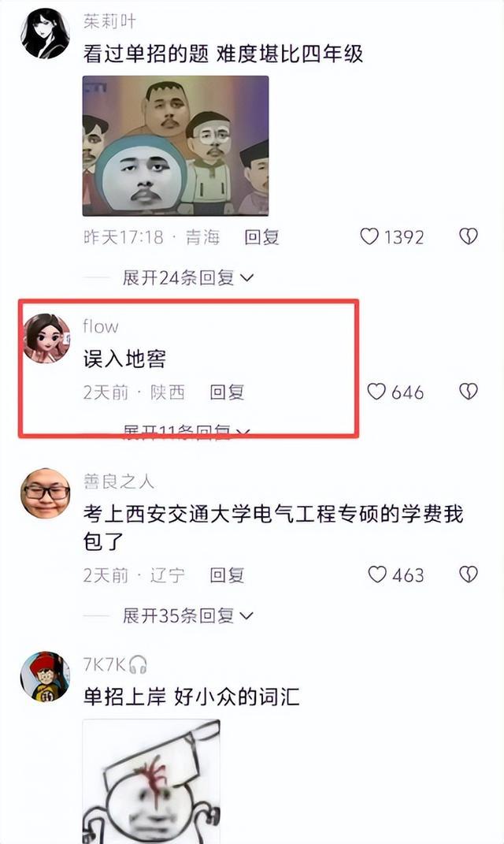Like the comment with 1392 likes
This screenshot has width=504, height=844.
coord(369,236)
